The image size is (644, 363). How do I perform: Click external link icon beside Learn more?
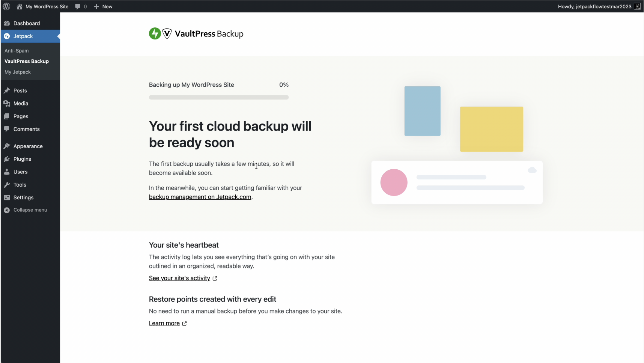185,323
